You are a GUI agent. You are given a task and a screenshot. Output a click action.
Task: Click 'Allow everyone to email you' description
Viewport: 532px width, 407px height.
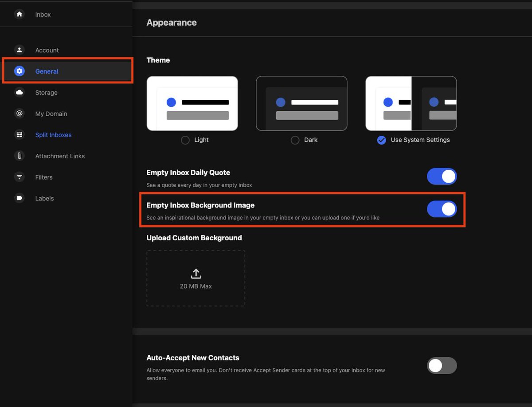(266, 374)
